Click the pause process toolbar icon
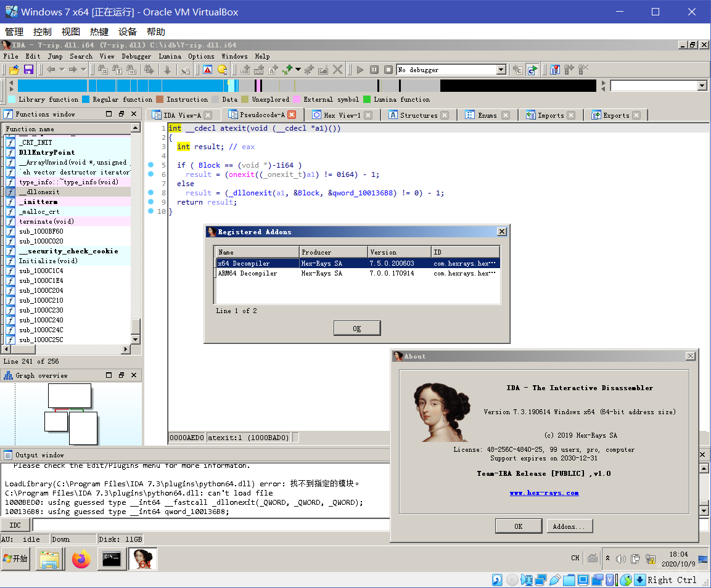 click(374, 70)
